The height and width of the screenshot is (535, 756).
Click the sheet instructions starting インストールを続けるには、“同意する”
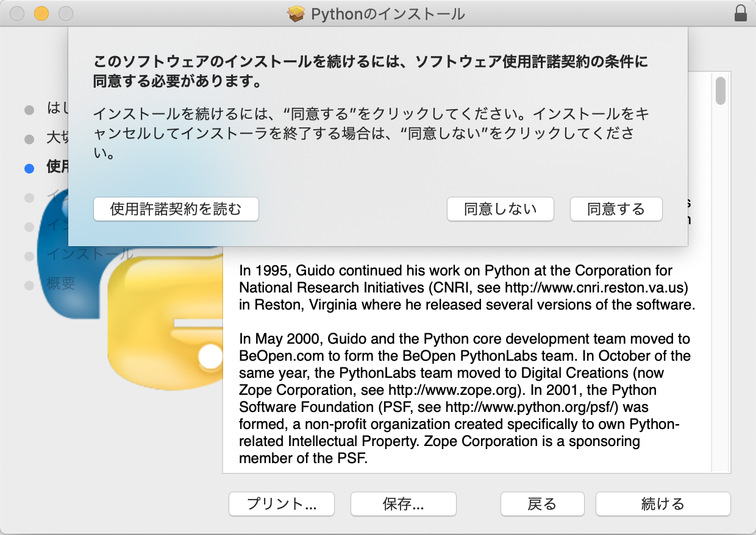372,134
